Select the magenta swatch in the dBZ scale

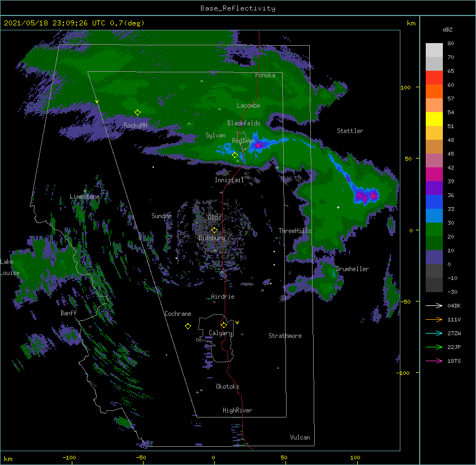tap(434, 174)
